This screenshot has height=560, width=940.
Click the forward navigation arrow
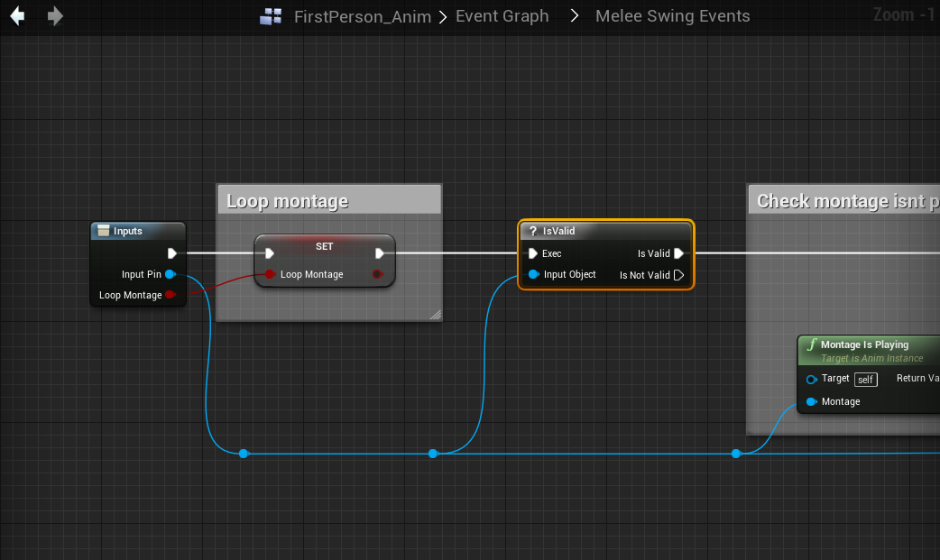click(x=55, y=16)
